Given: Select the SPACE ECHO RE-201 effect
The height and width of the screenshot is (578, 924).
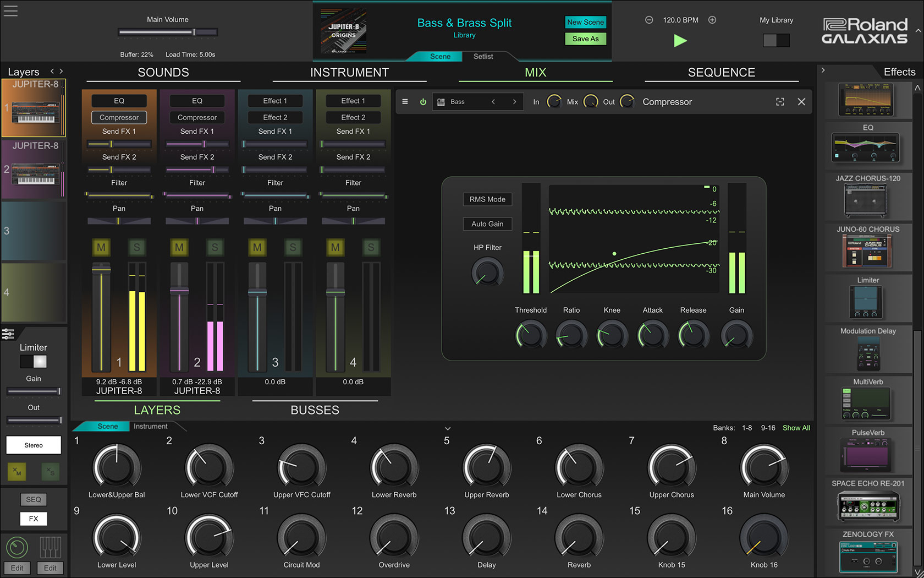Looking at the screenshot, I should pos(868,505).
